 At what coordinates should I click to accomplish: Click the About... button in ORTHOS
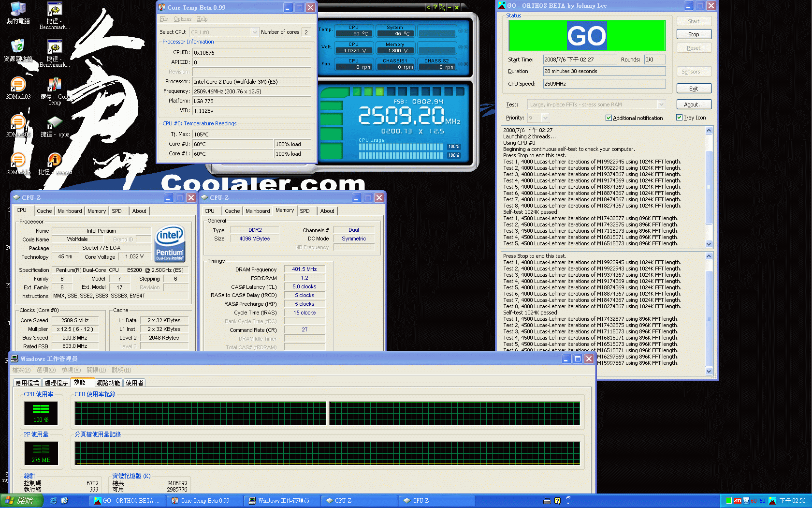[694, 105]
